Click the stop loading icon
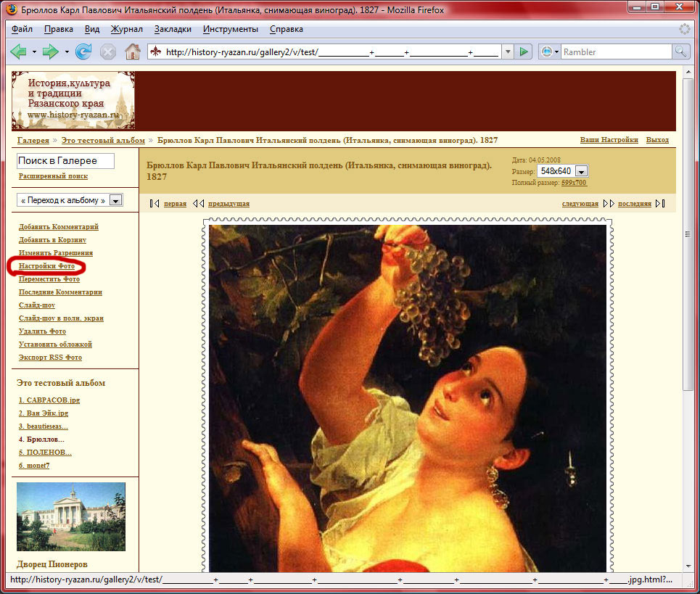Viewport: 700px width, 594px height. [x=107, y=51]
